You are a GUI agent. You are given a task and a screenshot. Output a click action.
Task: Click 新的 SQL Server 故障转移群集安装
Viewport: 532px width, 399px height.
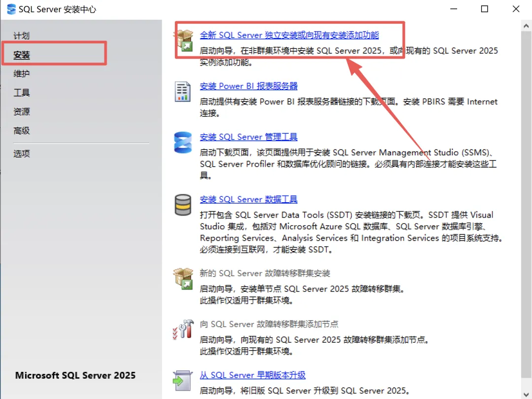pyautogui.click(x=265, y=273)
